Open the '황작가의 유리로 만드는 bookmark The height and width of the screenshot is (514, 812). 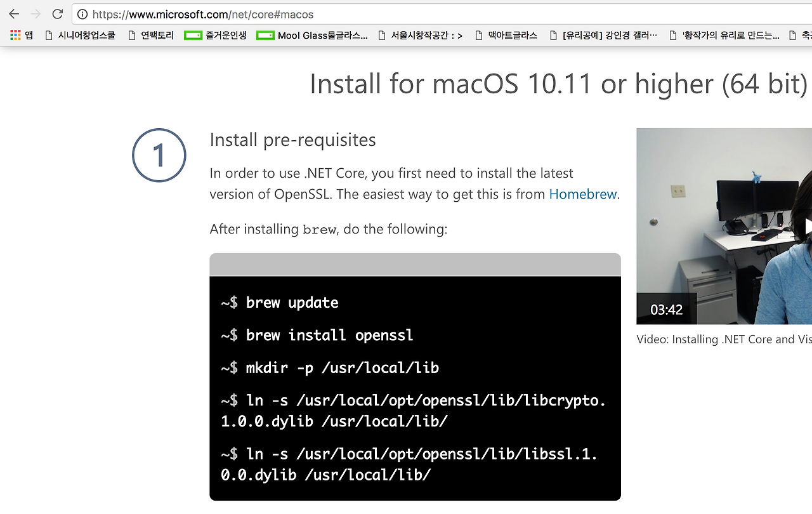point(724,36)
